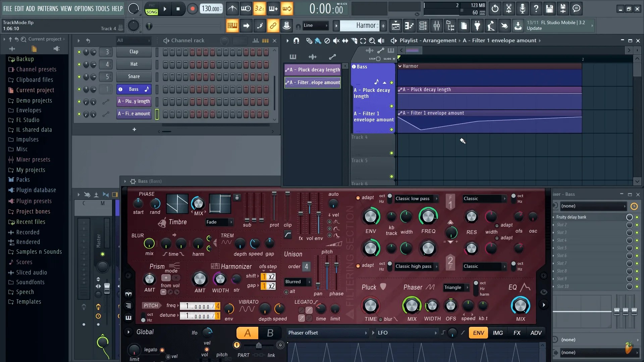The width and height of the screenshot is (644, 362).
Task: Open the Piano roll via its toolbar icon
Action: (409, 25)
